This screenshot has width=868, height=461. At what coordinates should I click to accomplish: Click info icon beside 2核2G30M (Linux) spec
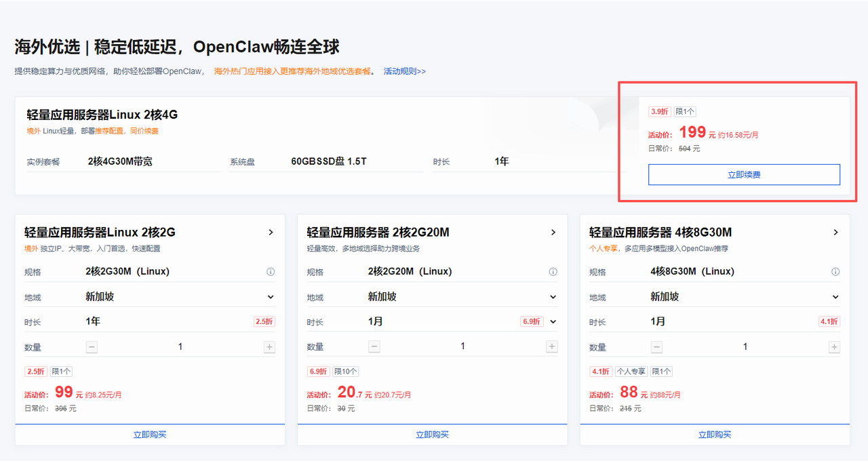(271, 272)
